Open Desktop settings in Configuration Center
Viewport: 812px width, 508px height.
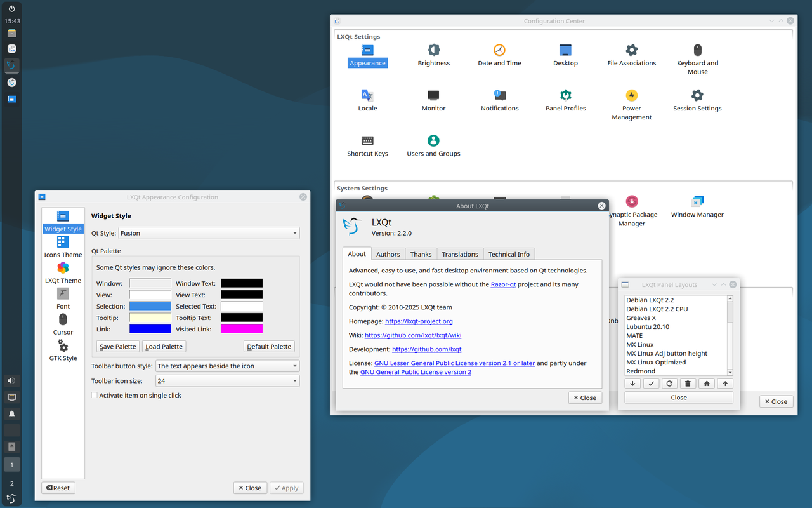coord(565,55)
